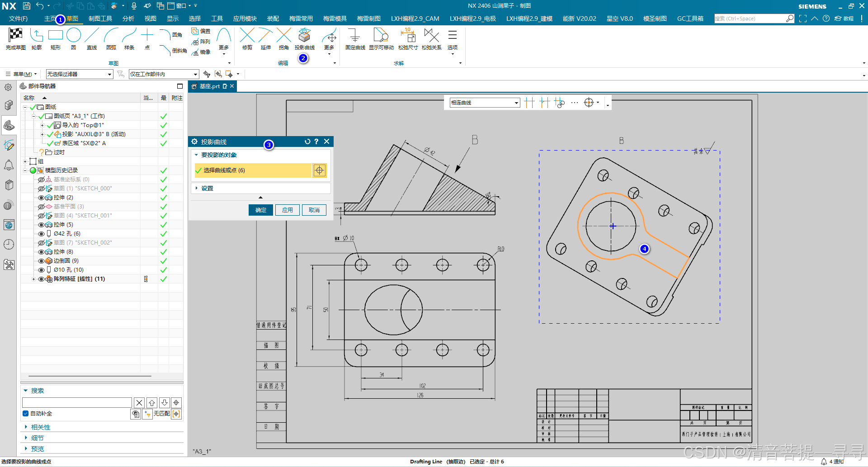
Task: Click the point-selection crosshair button in dialog
Action: [x=319, y=170]
